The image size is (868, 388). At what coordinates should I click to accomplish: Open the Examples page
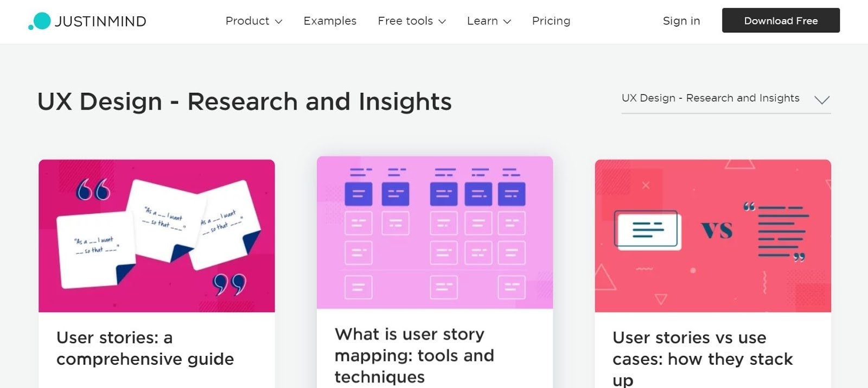[330, 21]
